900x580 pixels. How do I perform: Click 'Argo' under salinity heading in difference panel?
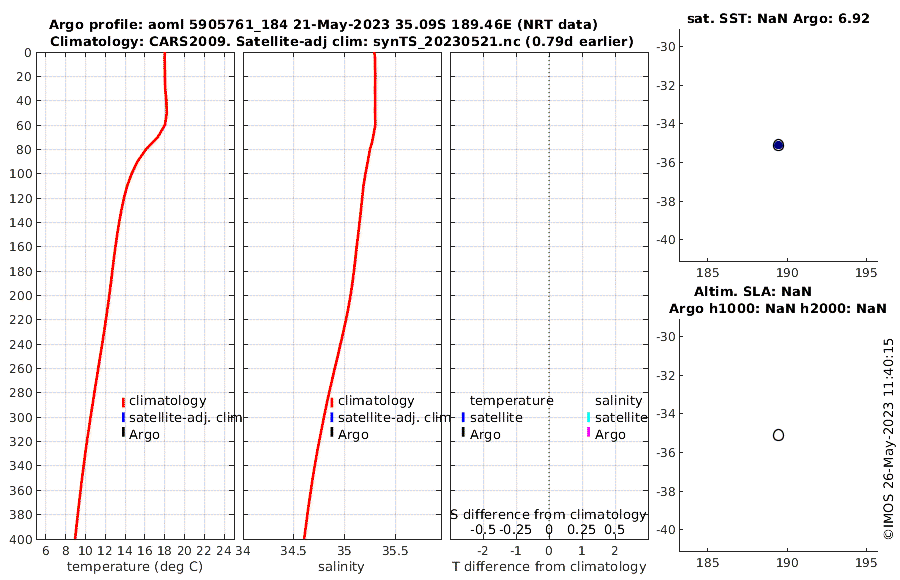coord(610,435)
